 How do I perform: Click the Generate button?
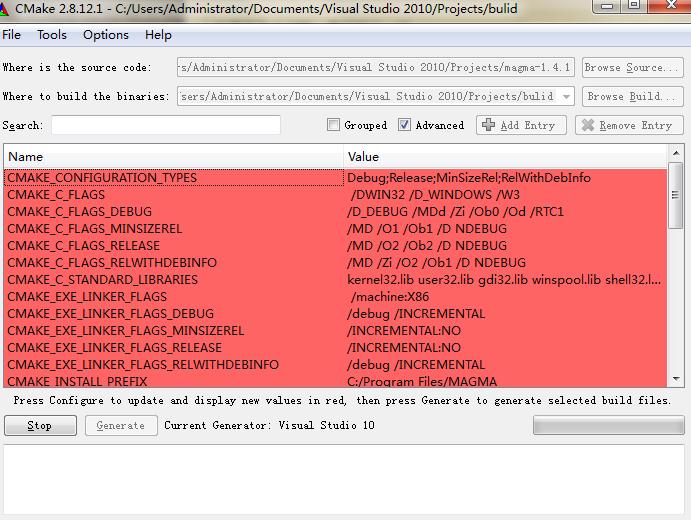pos(121,425)
